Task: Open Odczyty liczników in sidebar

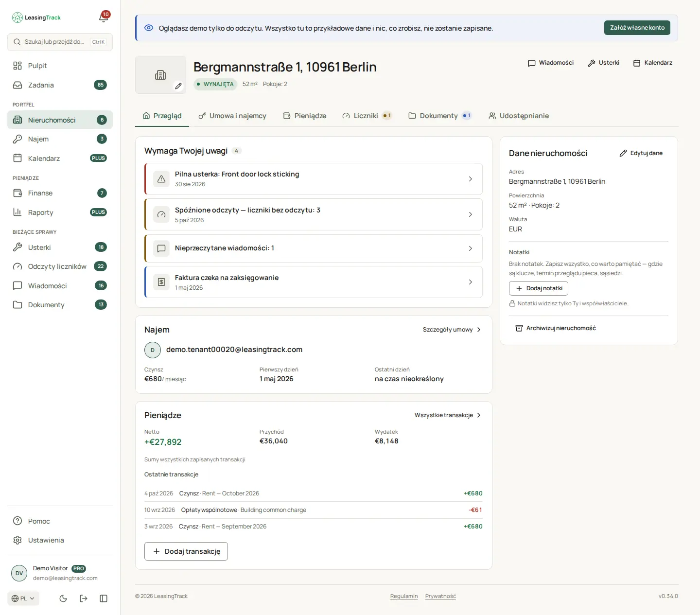Action: (60, 266)
